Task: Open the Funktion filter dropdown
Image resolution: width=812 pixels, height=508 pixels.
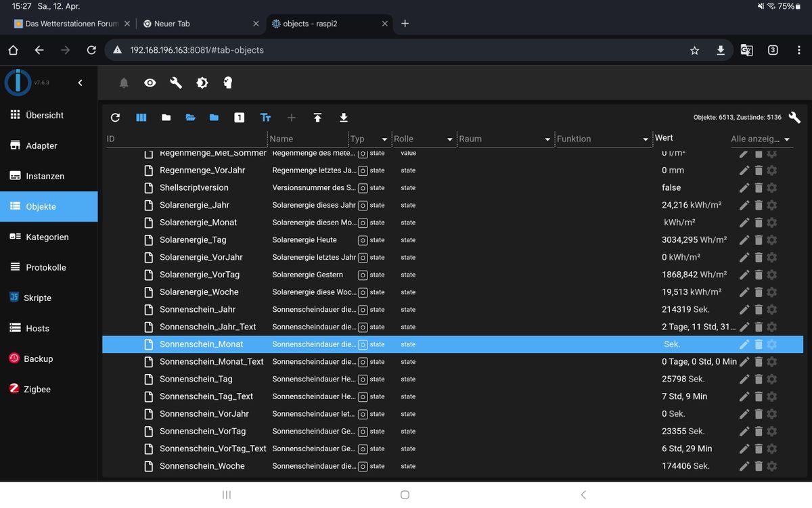Action: (x=645, y=139)
